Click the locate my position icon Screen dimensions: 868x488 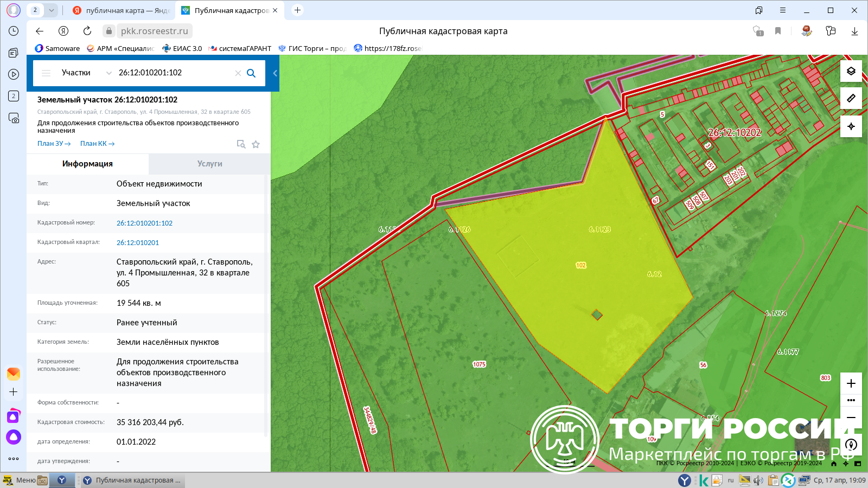pyautogui.click(x=851, y=126)
